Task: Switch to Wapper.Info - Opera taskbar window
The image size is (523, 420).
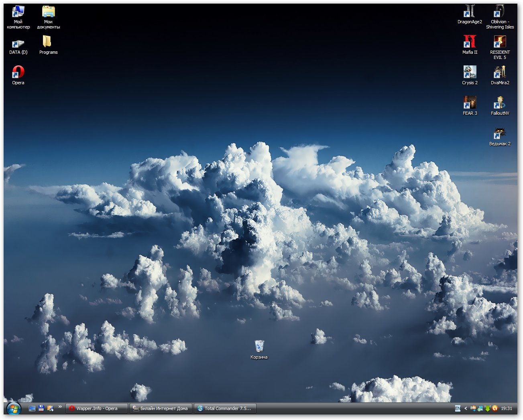Action: (x=97, y=408)
